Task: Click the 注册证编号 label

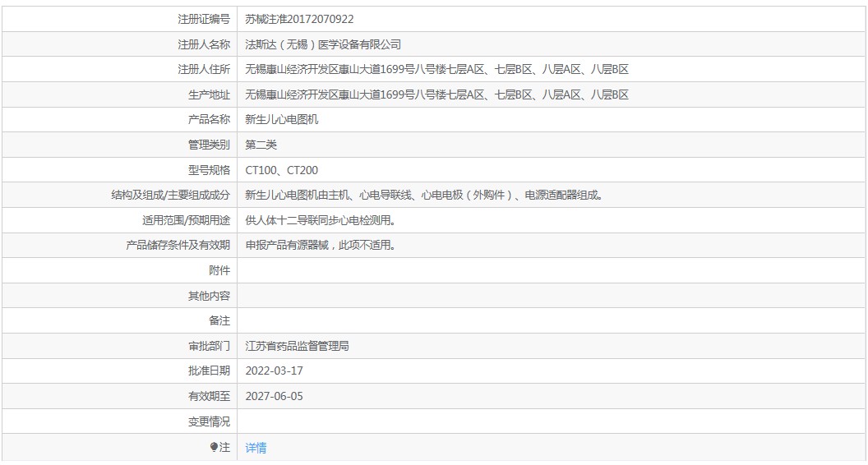Action: tap(204, 20)
